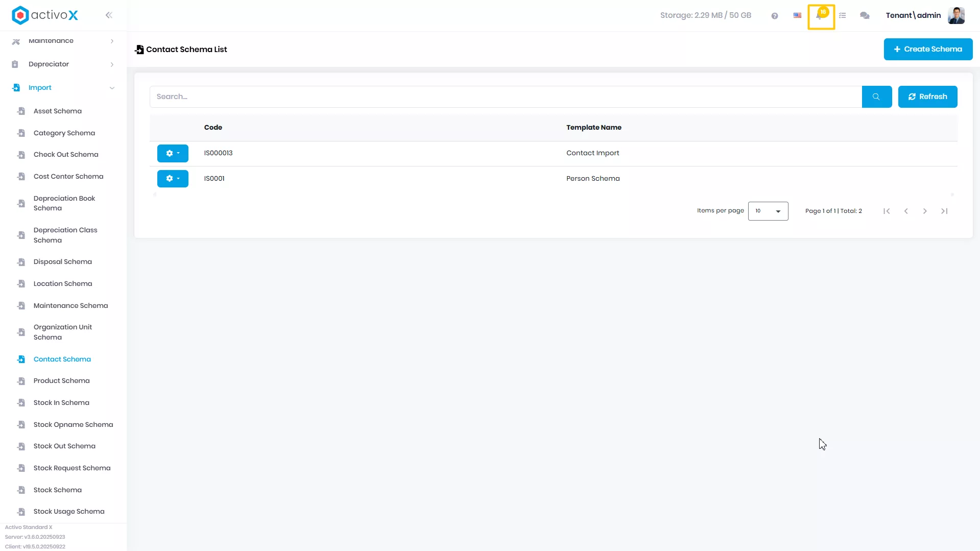Open the Items per page dropdown
980x551 pixels.
(x=768, y=211)
